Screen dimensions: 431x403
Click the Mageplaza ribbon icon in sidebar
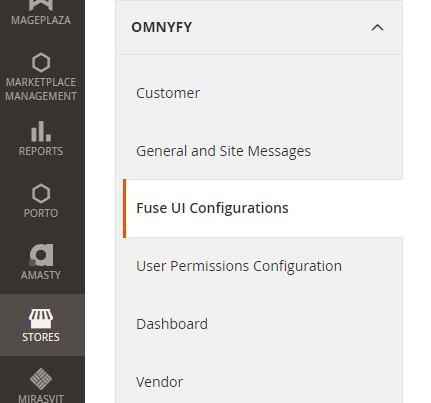pyautogui.click(x=41, y=5)
